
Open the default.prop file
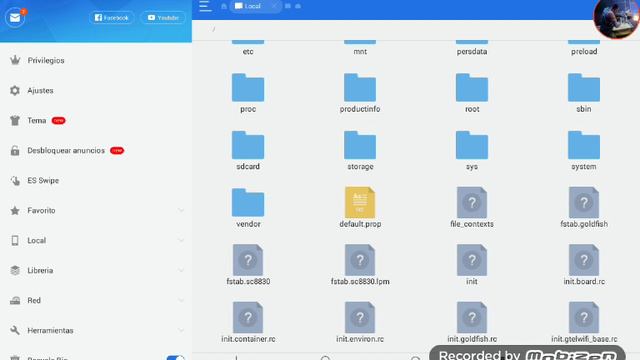pos(360,208)
